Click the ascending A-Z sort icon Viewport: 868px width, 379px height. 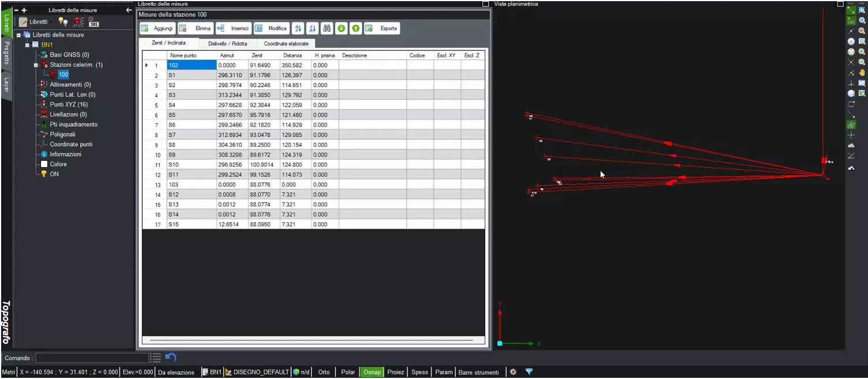(298, 28)
